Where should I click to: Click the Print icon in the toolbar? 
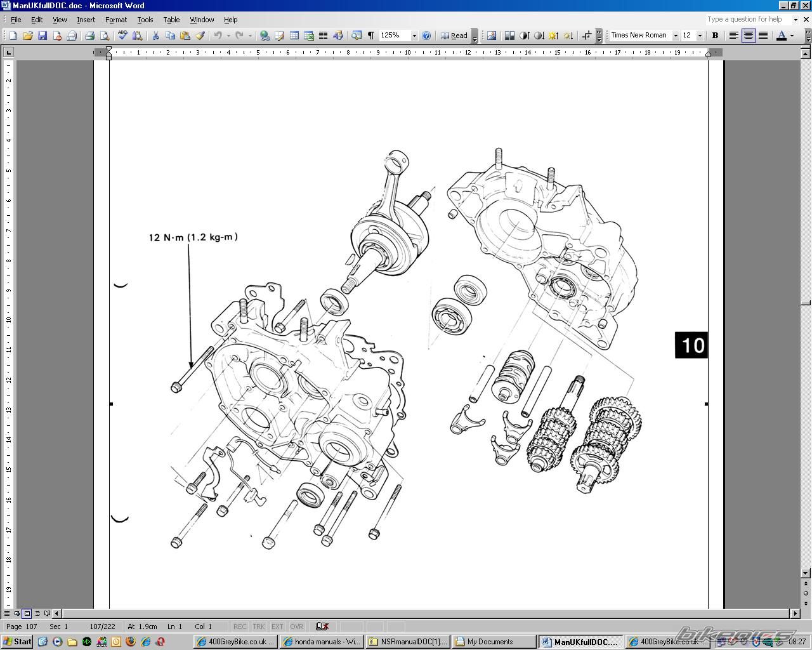[x=89, y=36]
